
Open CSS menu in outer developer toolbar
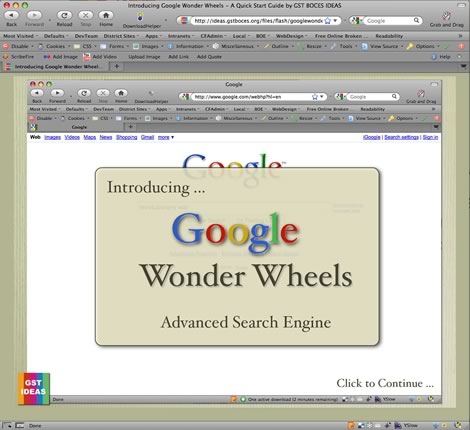click(85, 46)
